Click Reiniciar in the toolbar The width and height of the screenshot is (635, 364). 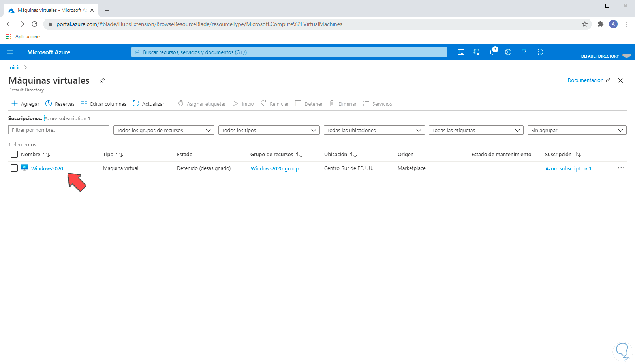[275, 104]
